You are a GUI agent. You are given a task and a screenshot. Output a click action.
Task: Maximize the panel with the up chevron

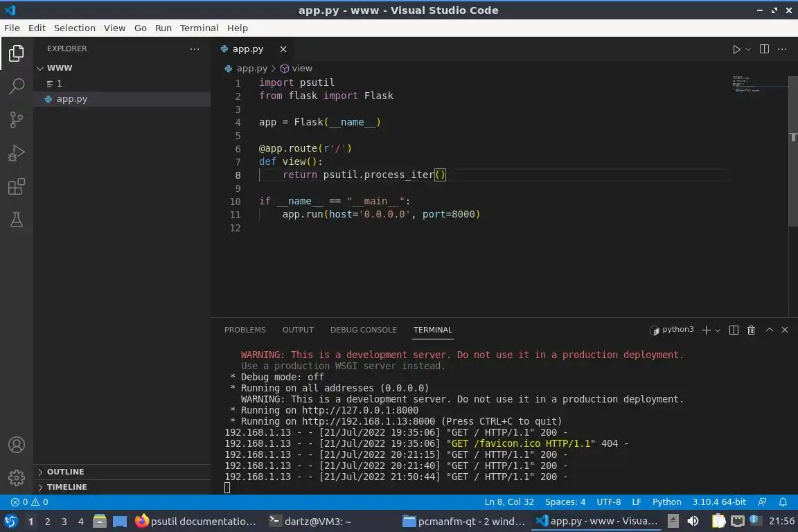coord(770,330)
